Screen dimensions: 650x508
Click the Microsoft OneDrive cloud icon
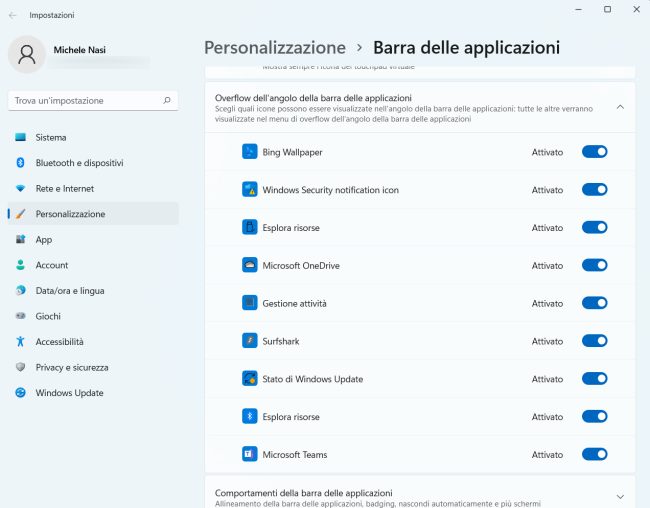[x=250, y=265]
